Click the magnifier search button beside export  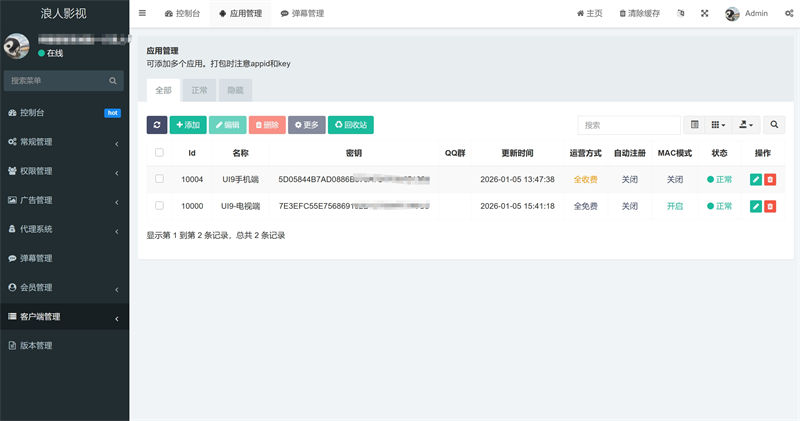click(776, 125)
